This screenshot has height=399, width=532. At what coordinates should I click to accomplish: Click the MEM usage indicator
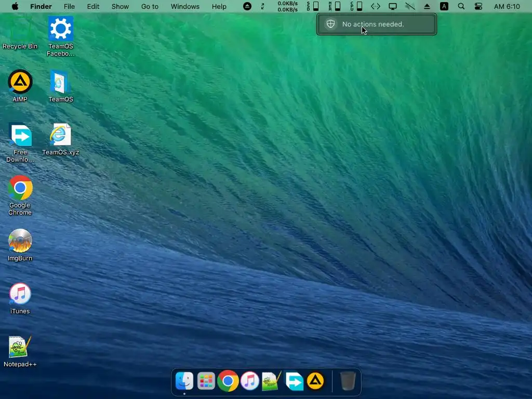tap(335, 6)
